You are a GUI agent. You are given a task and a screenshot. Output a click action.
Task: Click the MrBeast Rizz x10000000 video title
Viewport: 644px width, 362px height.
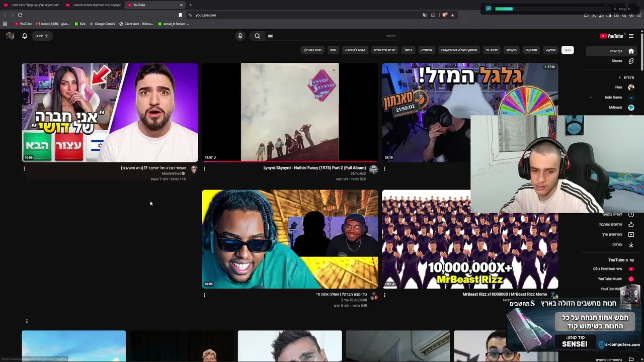(x=505, y=294)
